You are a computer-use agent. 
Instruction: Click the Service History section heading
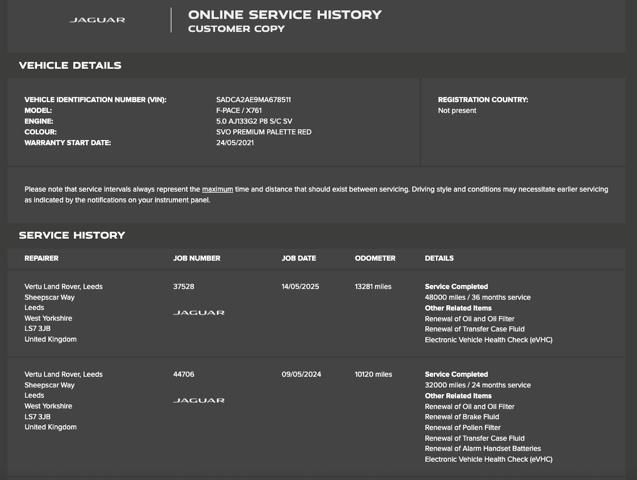pyautogui.click(x=72, y=236)
